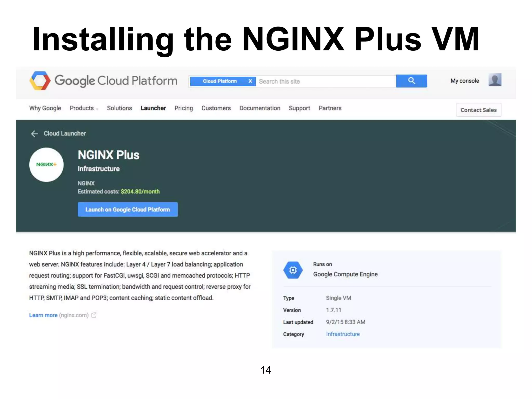Click the NGINX+ round logo
This screenshot has width=532, height=399.
[46, 165]
